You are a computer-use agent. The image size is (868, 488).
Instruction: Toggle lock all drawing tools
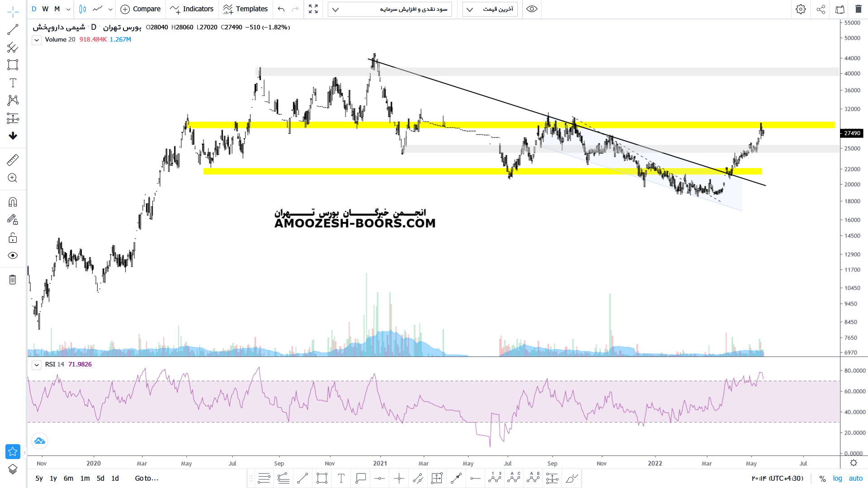point(13,238)
